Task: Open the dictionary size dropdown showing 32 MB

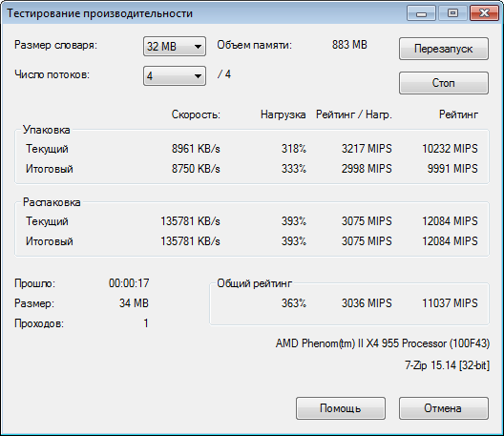Action: (x=175, y=46)
